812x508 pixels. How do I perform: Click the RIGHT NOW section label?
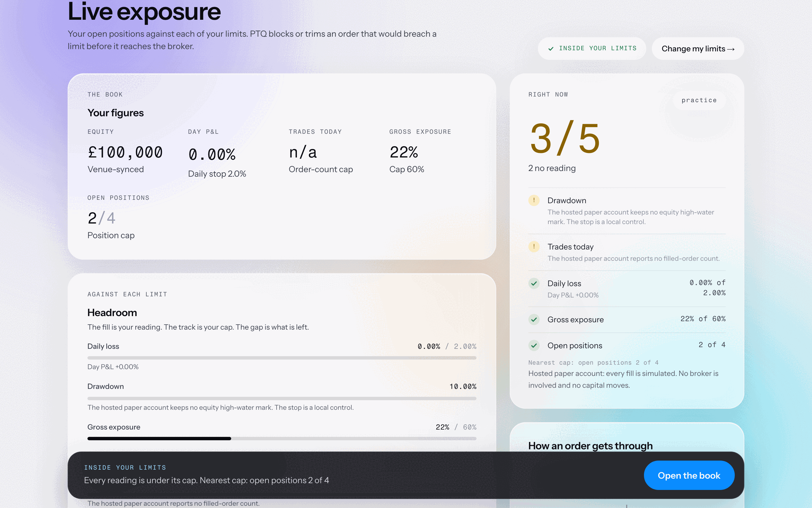pos(548,95)
